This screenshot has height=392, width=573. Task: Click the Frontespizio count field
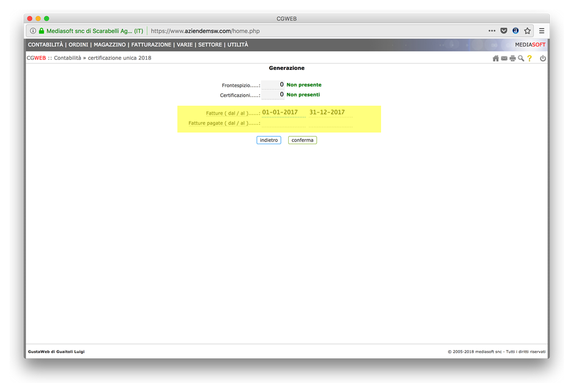[x=273, y=85]
